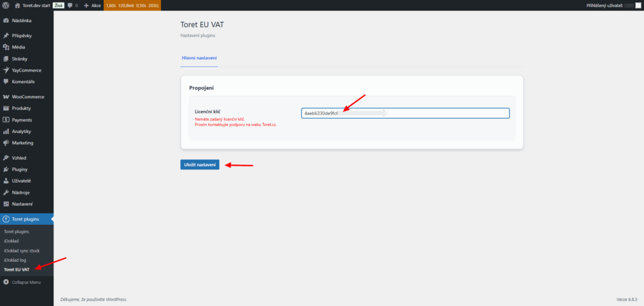The width and height of the screenshot is (644, 306).
Task: Switch to Hlavní nastavení tab
Action: pos(199,59)
